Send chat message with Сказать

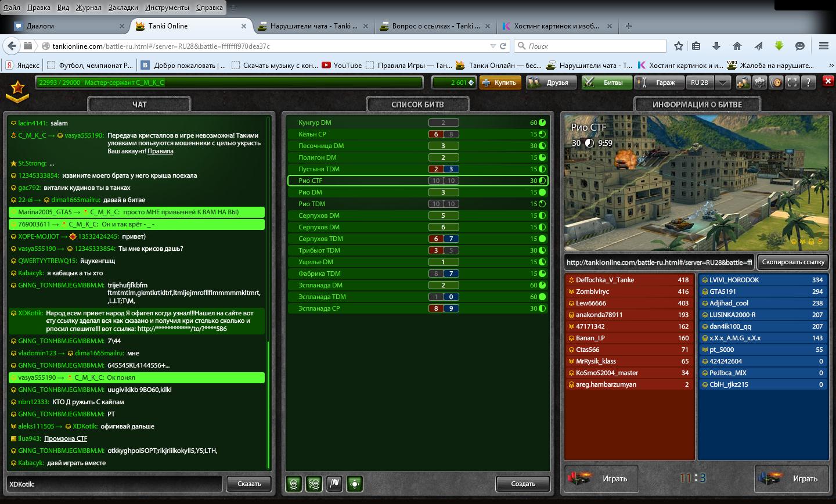[x=249, y=483]
